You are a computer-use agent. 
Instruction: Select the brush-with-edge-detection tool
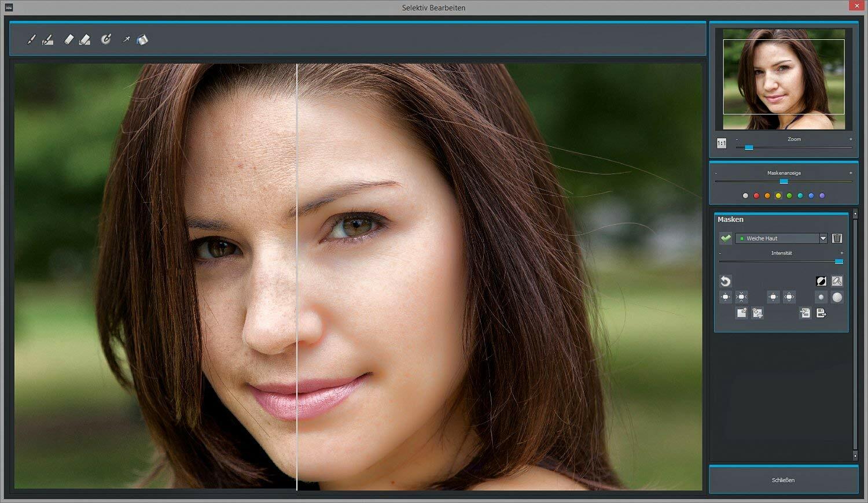48,39
